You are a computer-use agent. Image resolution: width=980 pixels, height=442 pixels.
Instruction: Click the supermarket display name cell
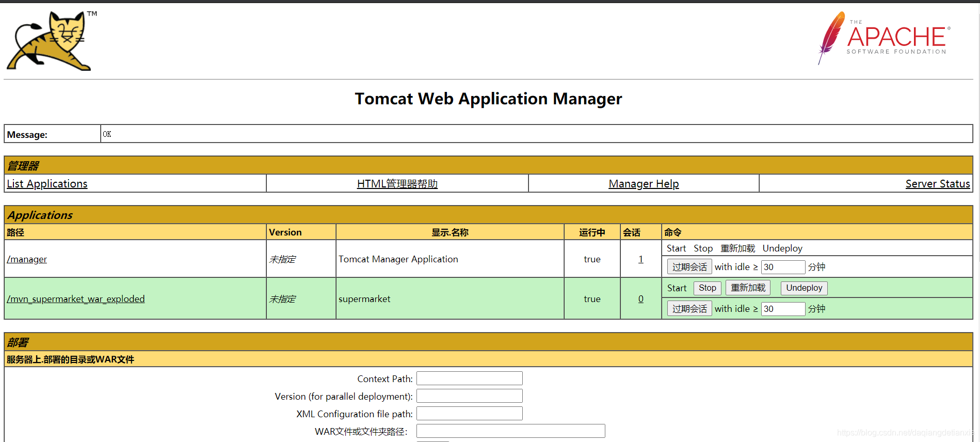coord(450,299)
